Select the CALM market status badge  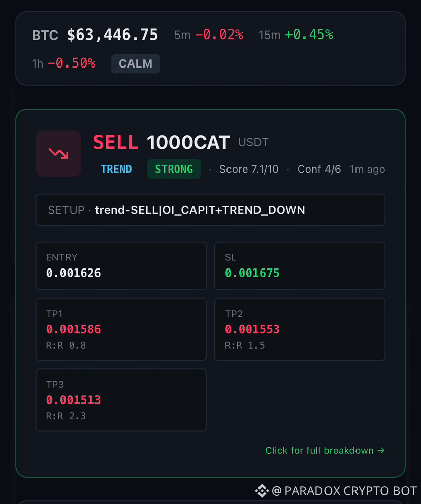pyautogui.click(x=136, y=63)
